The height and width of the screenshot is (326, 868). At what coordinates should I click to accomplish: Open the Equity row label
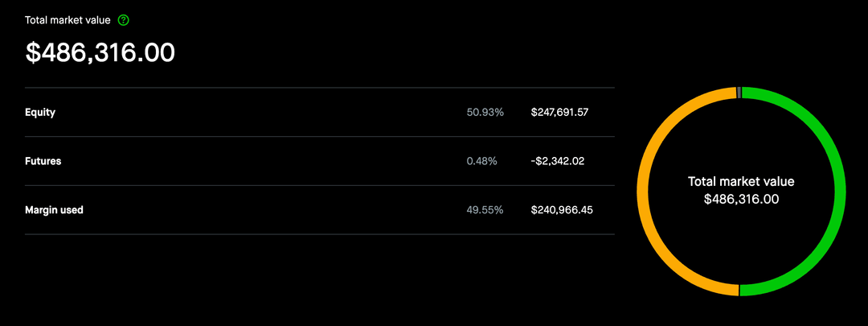point(40,112)
